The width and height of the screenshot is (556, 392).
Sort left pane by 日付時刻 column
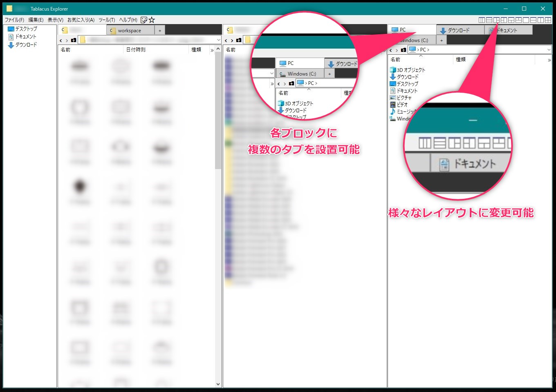[x=156, y=50]
